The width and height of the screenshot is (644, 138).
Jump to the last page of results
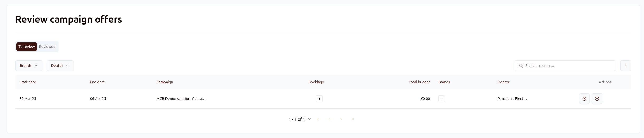tap(353, 119)
